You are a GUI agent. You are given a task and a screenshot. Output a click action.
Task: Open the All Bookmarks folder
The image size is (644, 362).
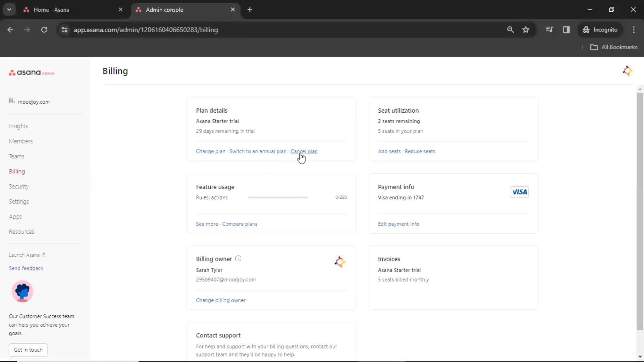(613, 47)
